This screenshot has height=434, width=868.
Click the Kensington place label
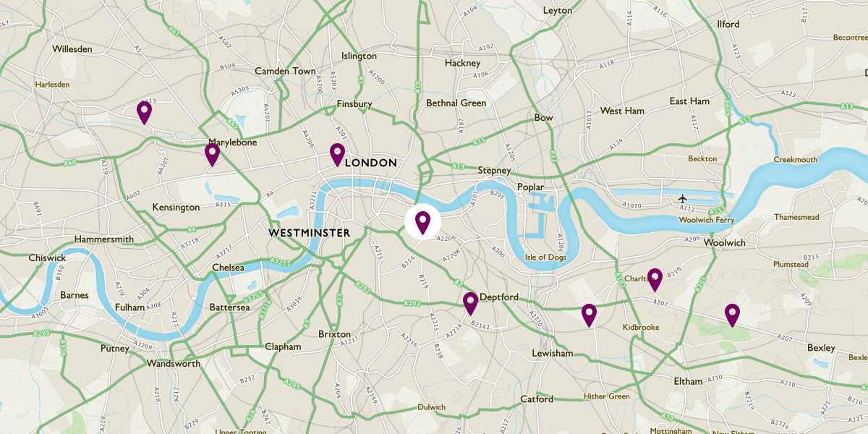point(176,208)
